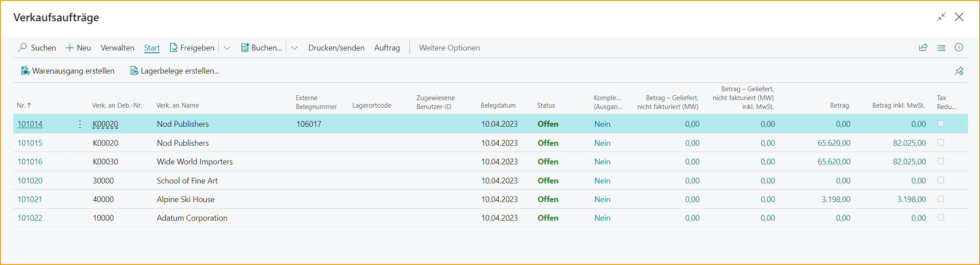Expand the dropdown arrow beside Freigeben
This screenshot has height=265, width=980.
pos(227,48)
